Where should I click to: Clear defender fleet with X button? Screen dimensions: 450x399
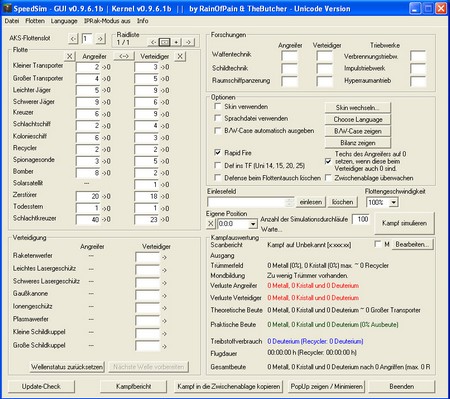pyautogui.click(x=180, y=56)
